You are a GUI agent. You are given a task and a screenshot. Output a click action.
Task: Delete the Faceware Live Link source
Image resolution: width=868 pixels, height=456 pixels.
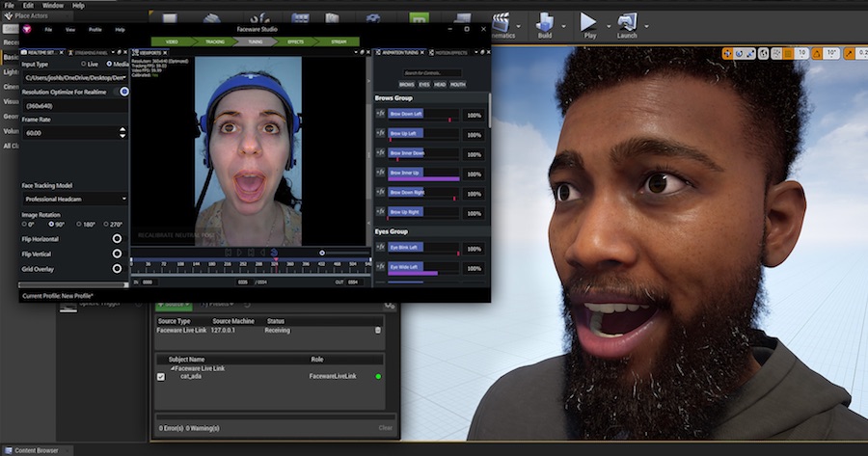[x=377, y=330]
